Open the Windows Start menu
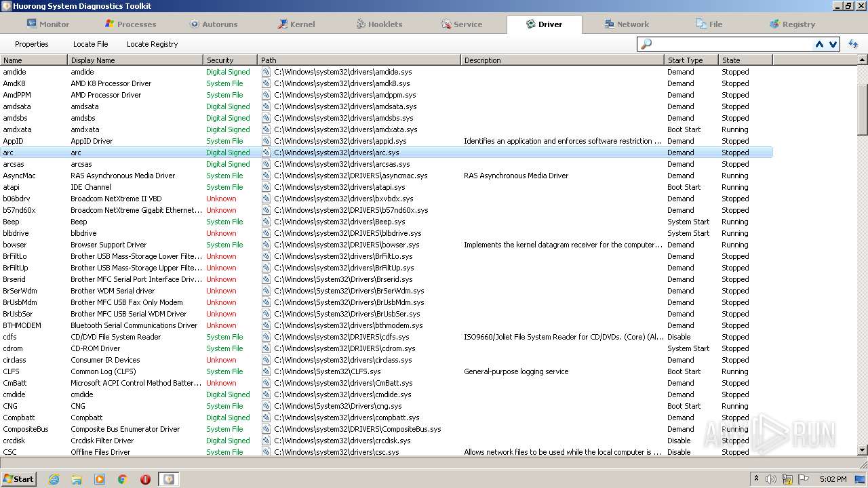Viewport: 868px width, 488px height. click(x=19, y=479)
